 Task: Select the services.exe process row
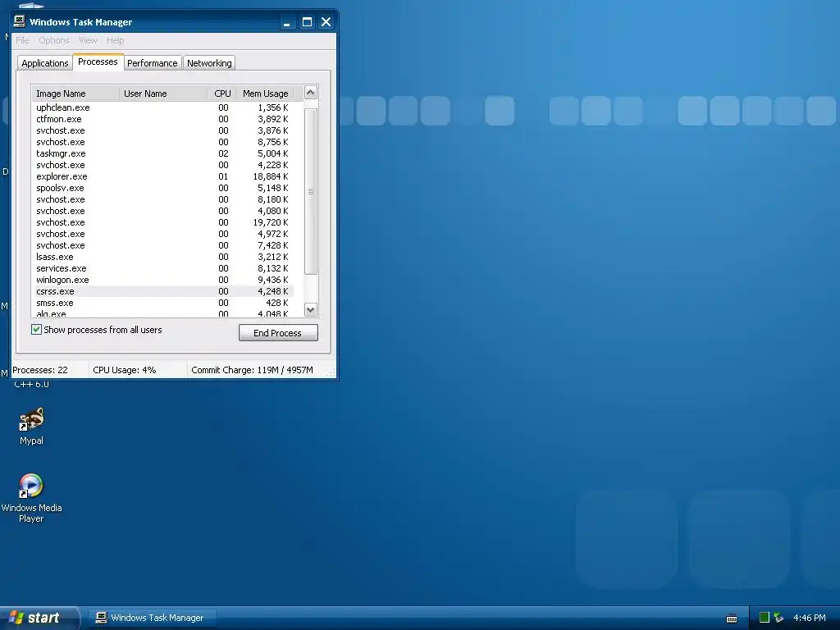pyautogui.click(x=162, y=268)
